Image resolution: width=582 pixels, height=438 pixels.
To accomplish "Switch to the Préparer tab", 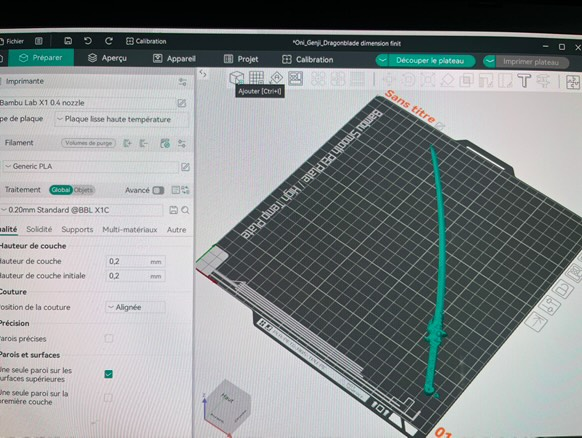I will click(41, 58).
